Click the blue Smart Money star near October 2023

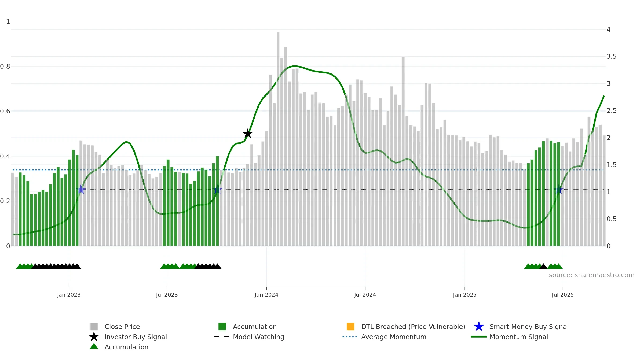tap(217, 190)
